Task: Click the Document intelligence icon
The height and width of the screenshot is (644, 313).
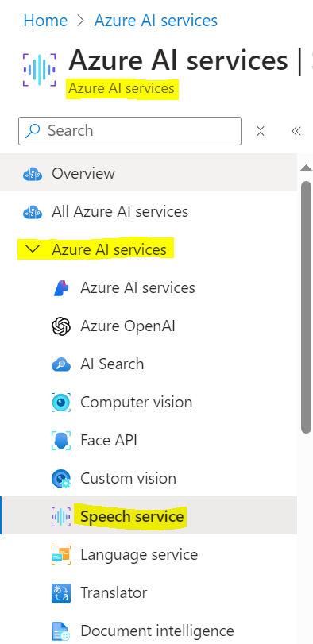Action: [x=61, y=631]
